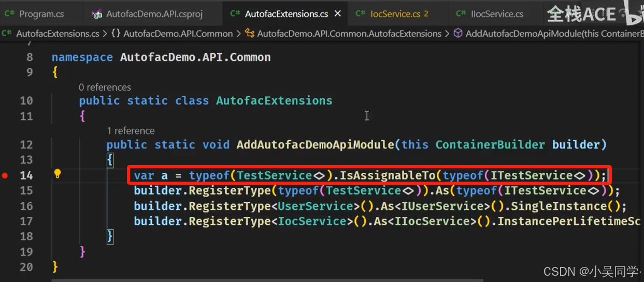The image size is (644, 282).
Task: Toggle the red breakpoint on line 14
Action: (5, 175)
